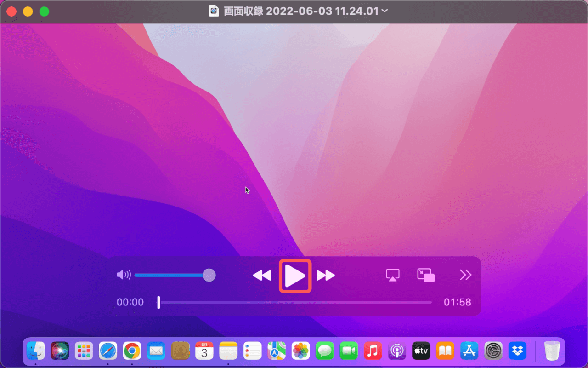Viewport: 588px width, 368px height.
Task: Click the playhead marker at the start
Action: 158,302
